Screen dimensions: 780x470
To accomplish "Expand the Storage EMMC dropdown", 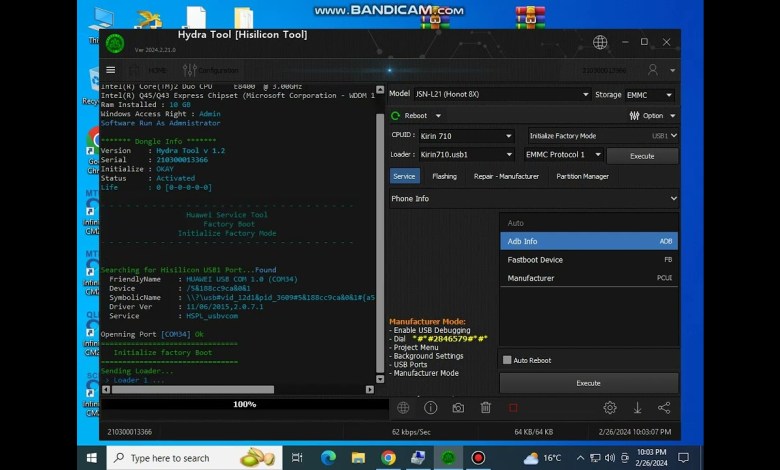I will click(x=649, y=94).
